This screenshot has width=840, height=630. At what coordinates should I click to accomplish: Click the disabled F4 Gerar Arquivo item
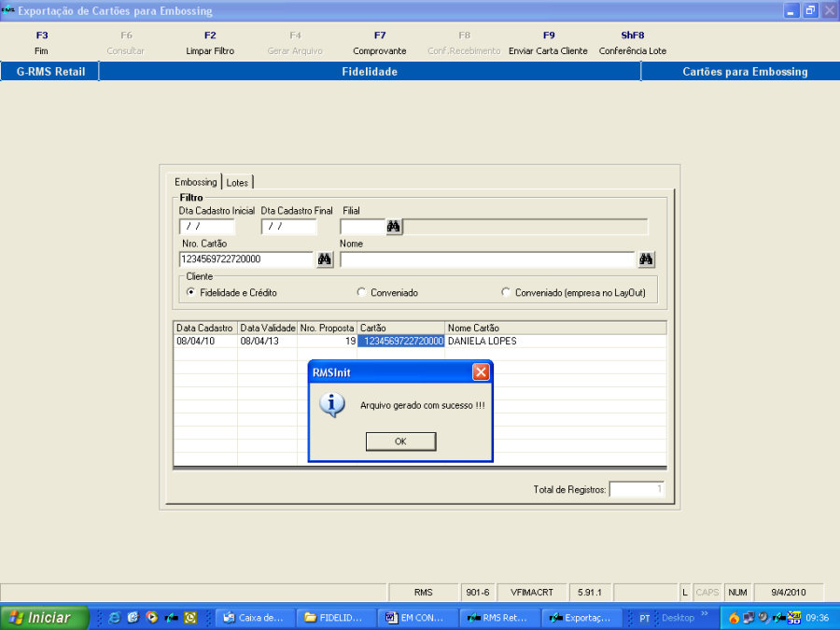(295, 43)
